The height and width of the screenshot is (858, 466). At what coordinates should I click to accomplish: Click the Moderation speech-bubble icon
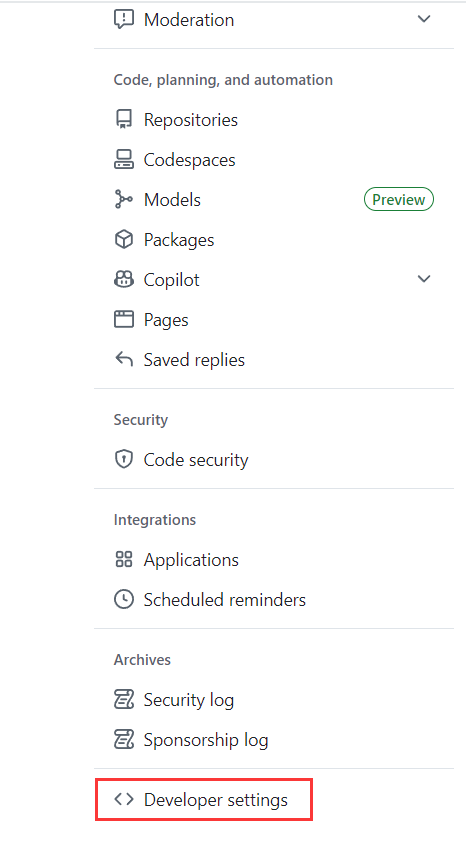pyautogui.click(x=124, y=19)
